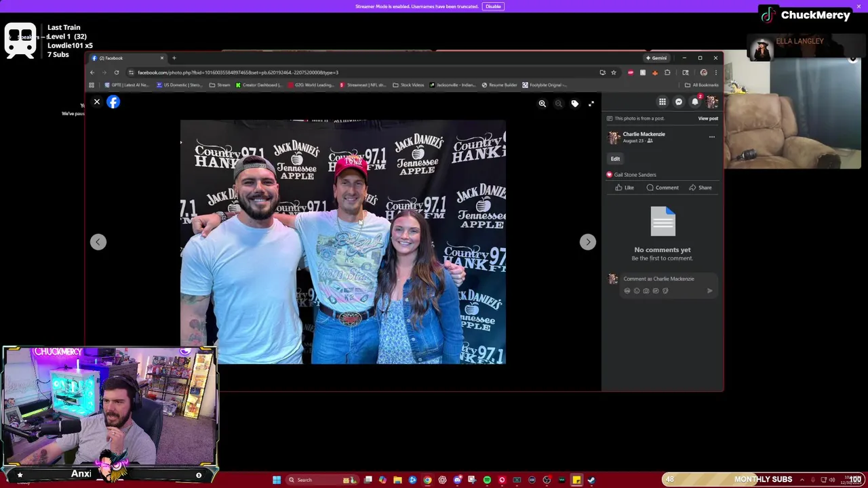Open the post options three-dot menu
This screenshot has width=868, height=488.
pos(712,137)
